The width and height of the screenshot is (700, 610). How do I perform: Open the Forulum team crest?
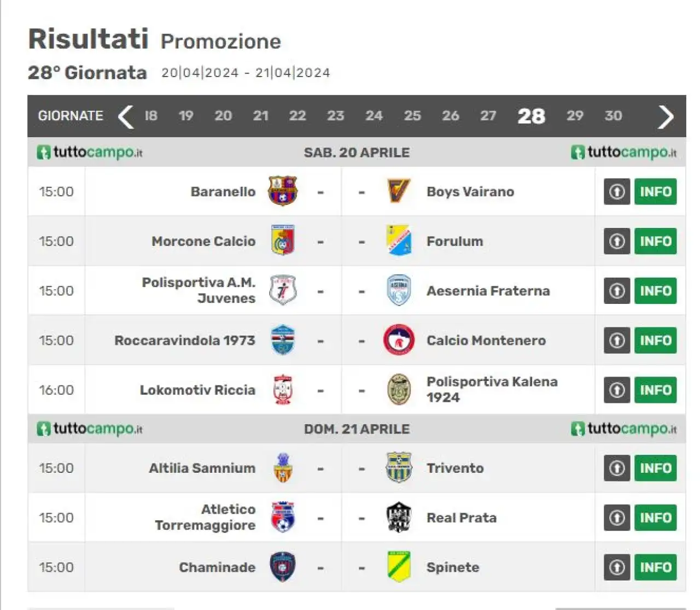tap(398, 241)
